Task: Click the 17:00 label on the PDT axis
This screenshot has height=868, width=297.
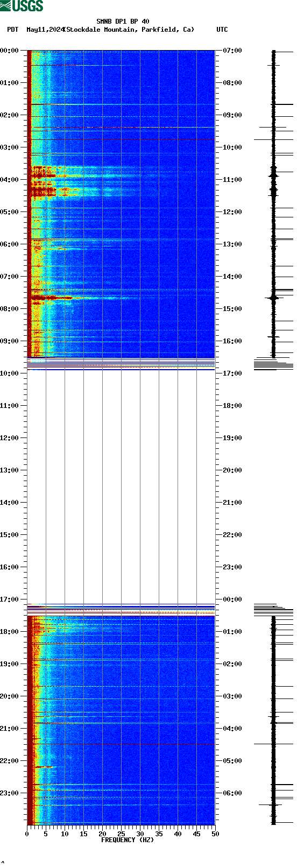Action: pyautogui.click(x=9, y=599)
